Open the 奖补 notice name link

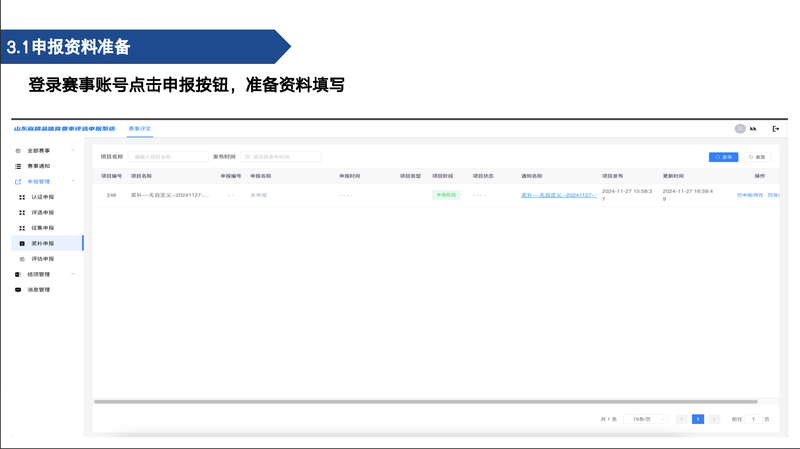pos(559,195)
